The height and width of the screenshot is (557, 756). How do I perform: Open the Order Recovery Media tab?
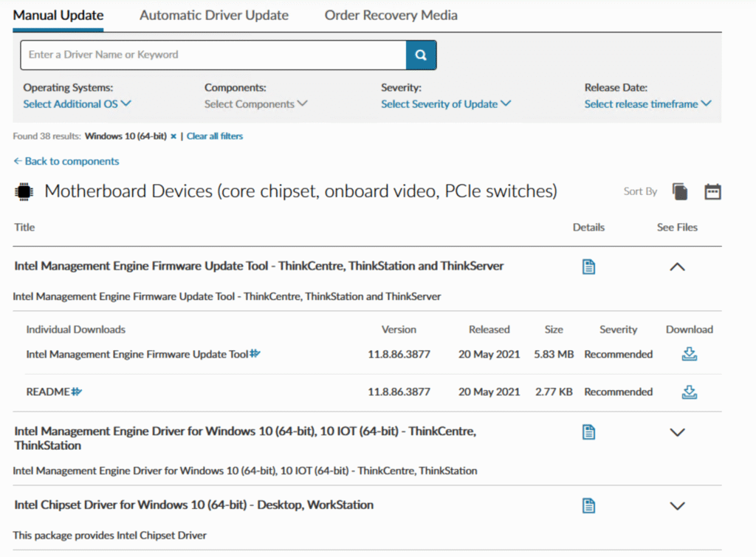(x=391, y=16)
